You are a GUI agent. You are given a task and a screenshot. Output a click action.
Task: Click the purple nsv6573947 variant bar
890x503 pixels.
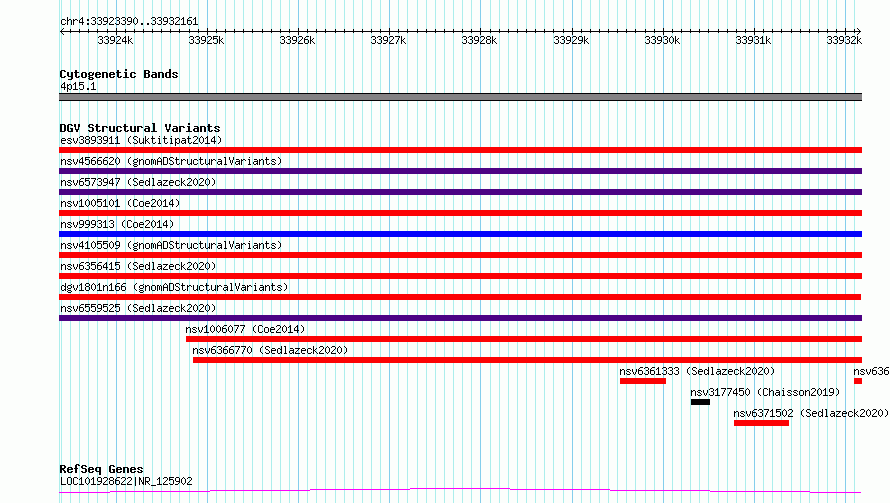[460, 192]
